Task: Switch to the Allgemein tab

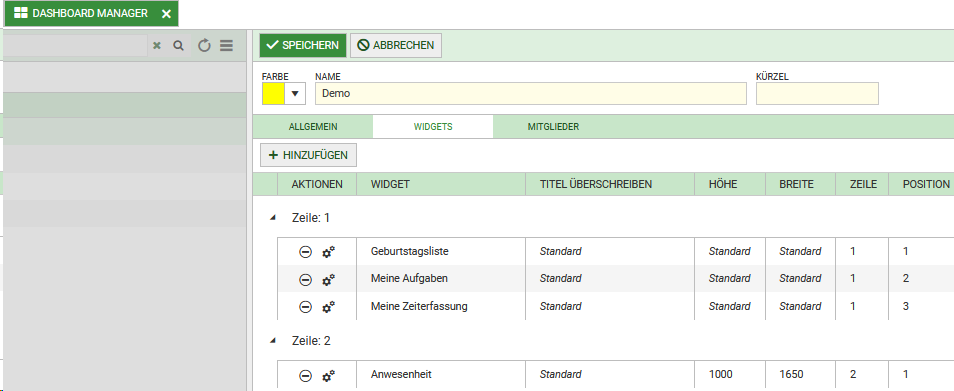Action: (313, 127)
